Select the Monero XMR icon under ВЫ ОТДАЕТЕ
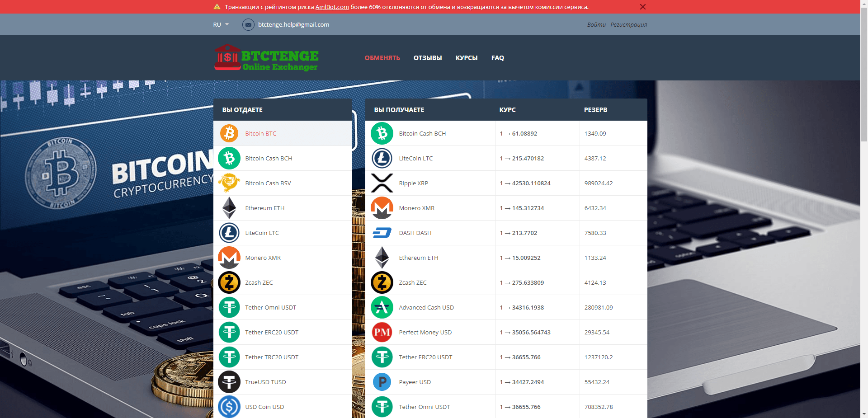 pyautogui.click(x=229, y=258)
